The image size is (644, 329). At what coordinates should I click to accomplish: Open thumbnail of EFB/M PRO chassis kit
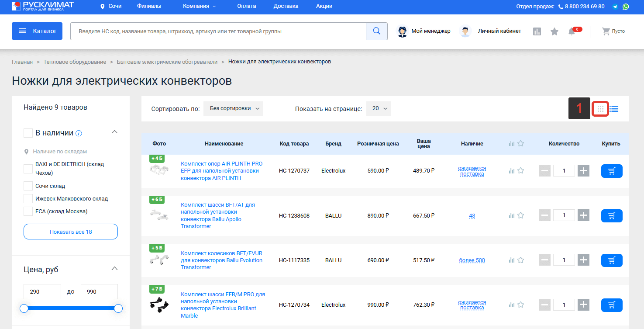[x=158, y=305]
